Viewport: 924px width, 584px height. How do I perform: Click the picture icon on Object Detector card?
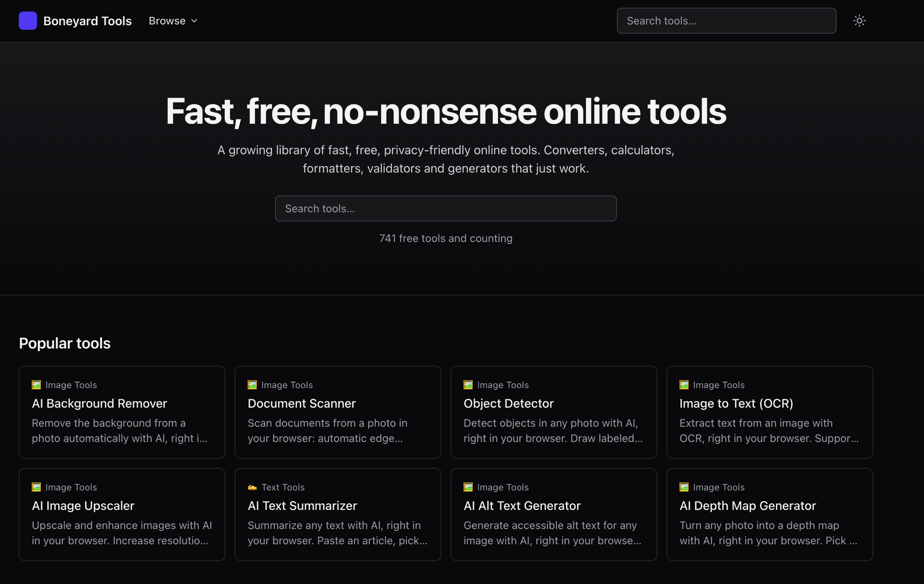pos(468,385)
